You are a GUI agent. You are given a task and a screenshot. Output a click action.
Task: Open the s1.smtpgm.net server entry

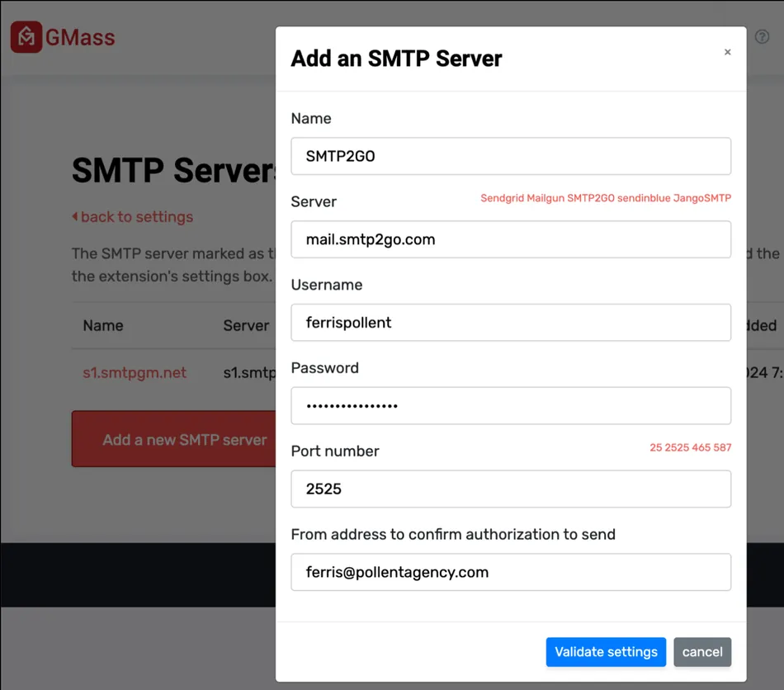coord(135,372)
